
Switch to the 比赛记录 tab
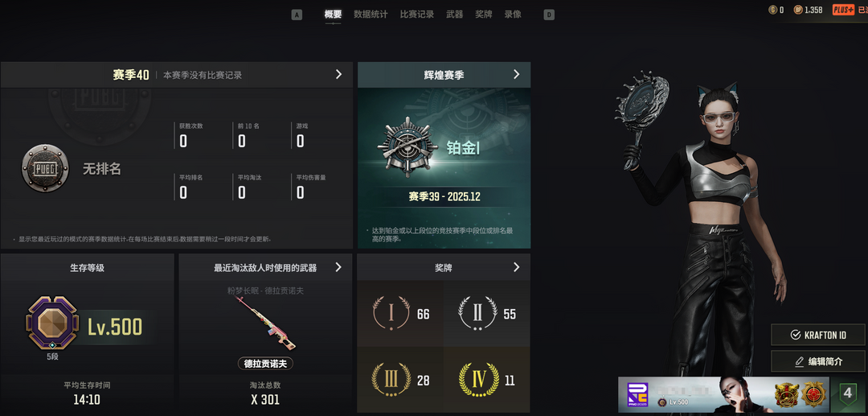pos(417,14)
